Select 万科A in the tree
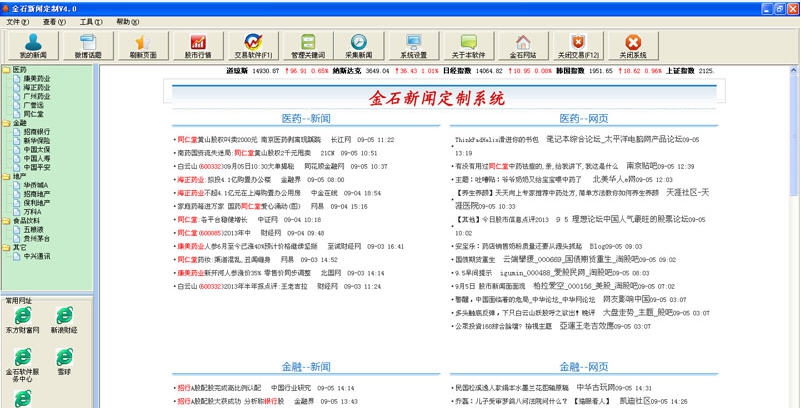801x408 pixels. pos(33,211)
